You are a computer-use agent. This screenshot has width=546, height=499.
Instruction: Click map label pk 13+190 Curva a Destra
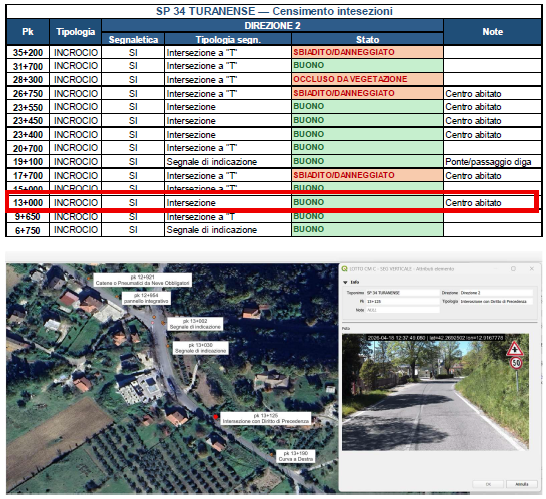click(x=296, y=456)
